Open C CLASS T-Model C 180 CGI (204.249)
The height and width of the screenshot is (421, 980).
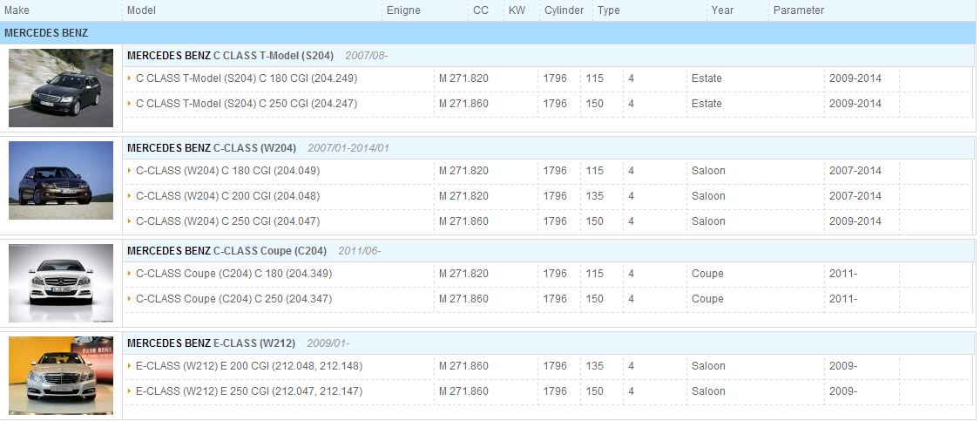pyautogui.click(x=247, y=78)
